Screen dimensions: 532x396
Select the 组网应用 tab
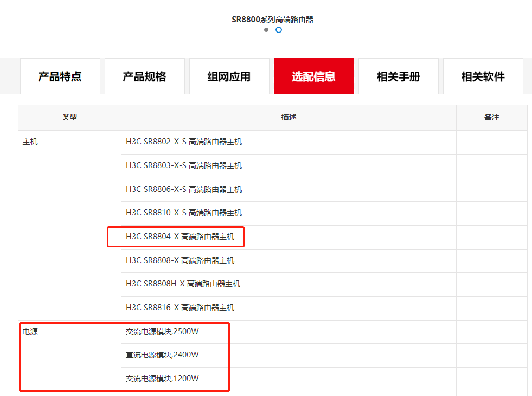tap(229, 76)
